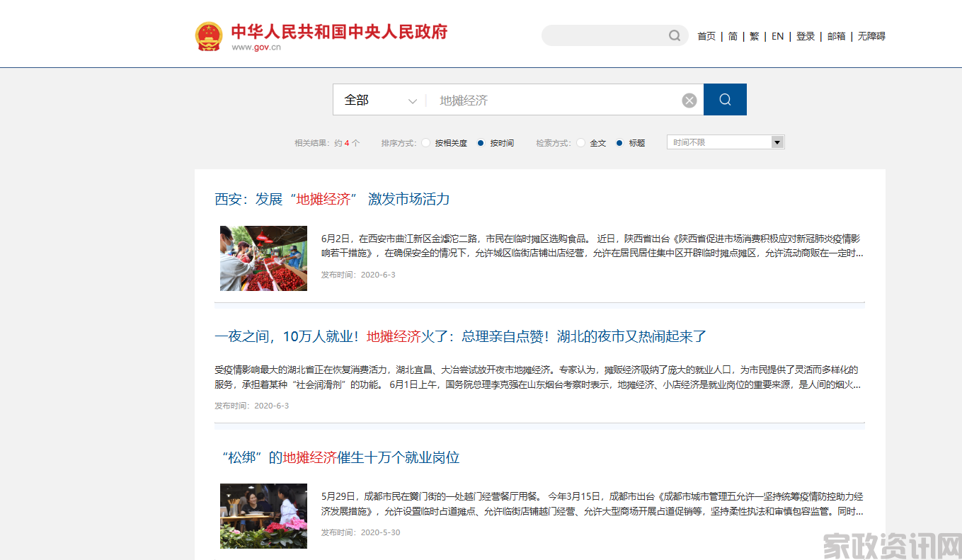Image resolution: width=962 pixels, height=560 pixels.
Task: Clear the search term with the X icon
Action: pos(689,100)
